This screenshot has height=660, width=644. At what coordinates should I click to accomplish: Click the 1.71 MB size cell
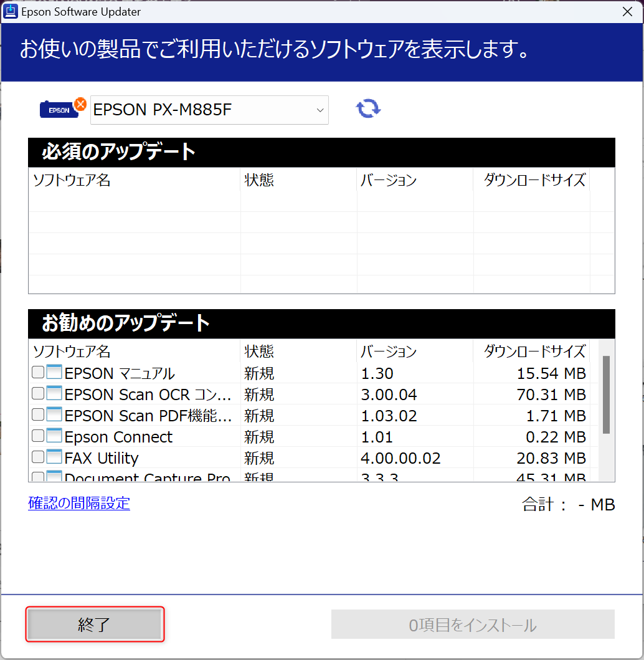(x=556, y=416)
